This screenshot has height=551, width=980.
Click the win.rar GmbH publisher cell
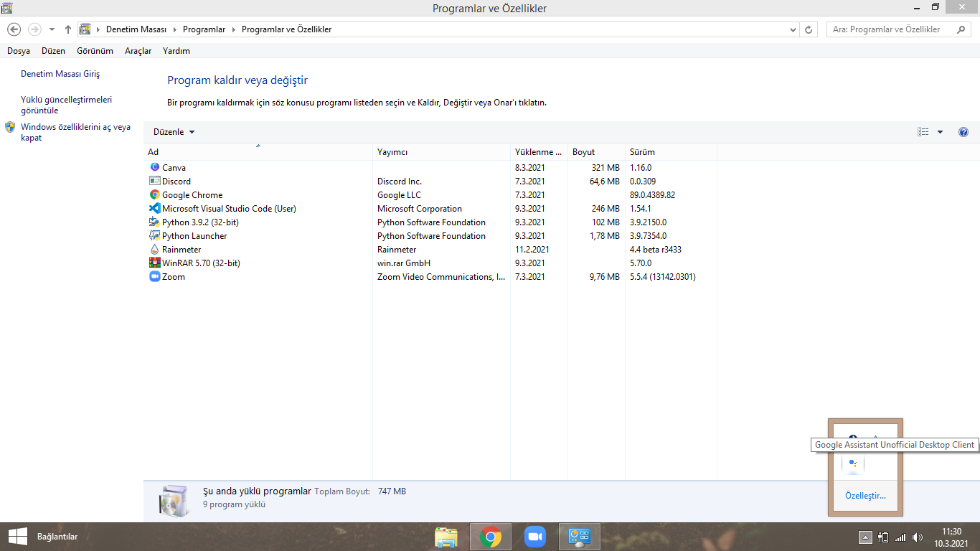404,263
